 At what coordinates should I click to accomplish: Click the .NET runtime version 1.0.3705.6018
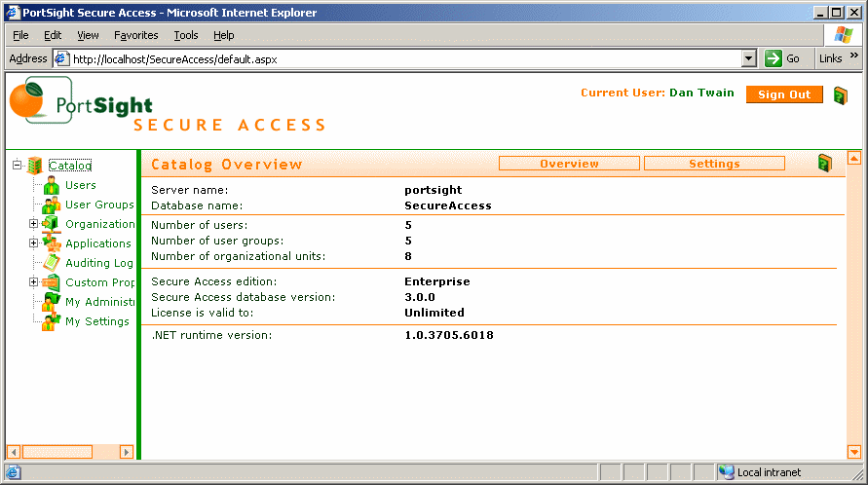click(449, 335)
